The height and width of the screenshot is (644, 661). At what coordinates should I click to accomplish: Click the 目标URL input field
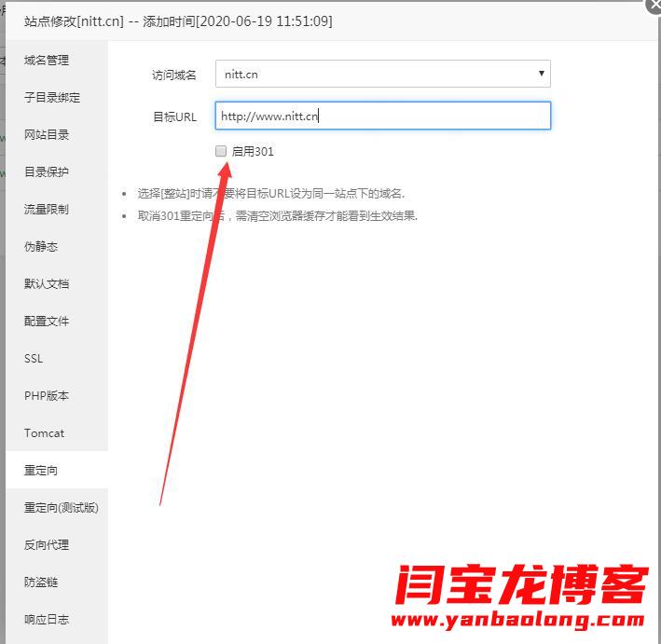click(x=382, y=116)
